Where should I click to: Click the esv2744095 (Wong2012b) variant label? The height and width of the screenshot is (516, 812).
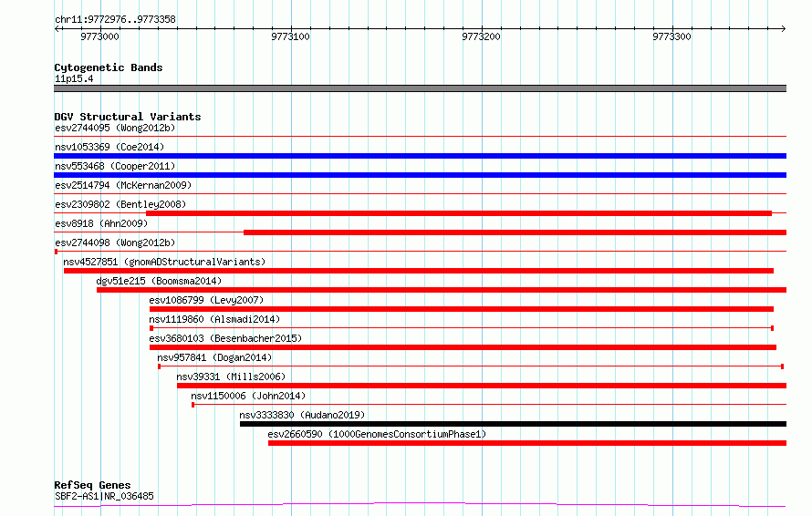tap(115, 128)
